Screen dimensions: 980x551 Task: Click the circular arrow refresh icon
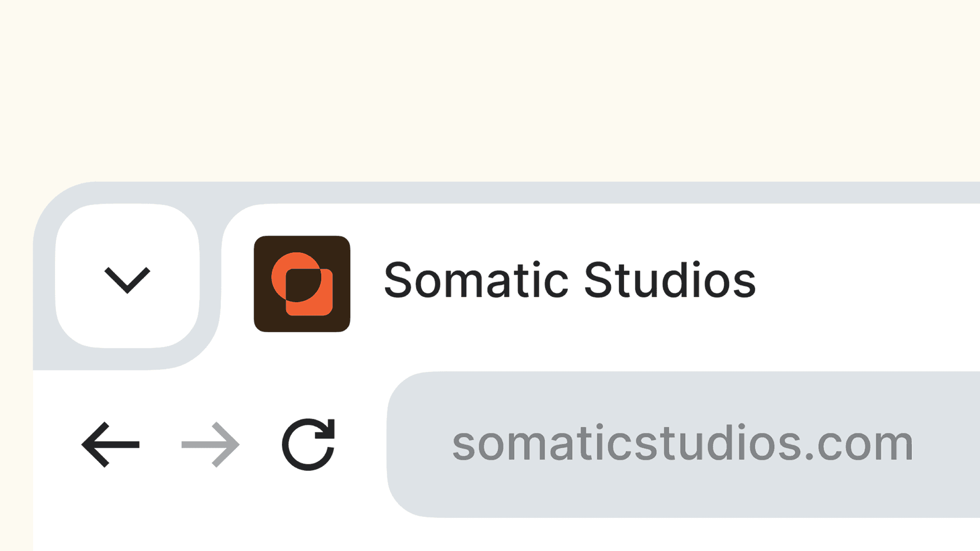click(309, 444)
